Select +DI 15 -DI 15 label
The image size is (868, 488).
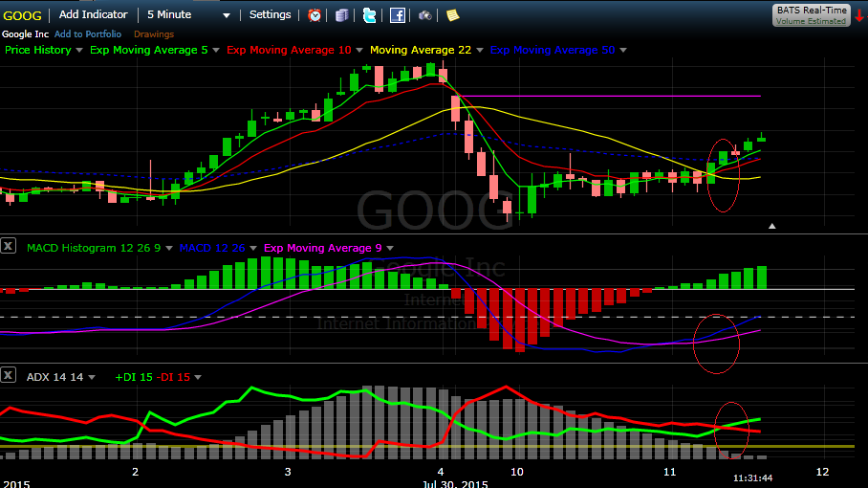(152, 377)
